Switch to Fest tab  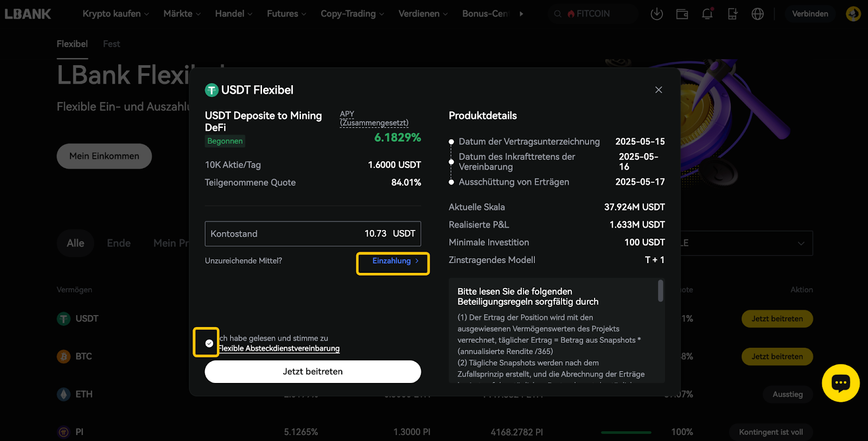[112, 44]
